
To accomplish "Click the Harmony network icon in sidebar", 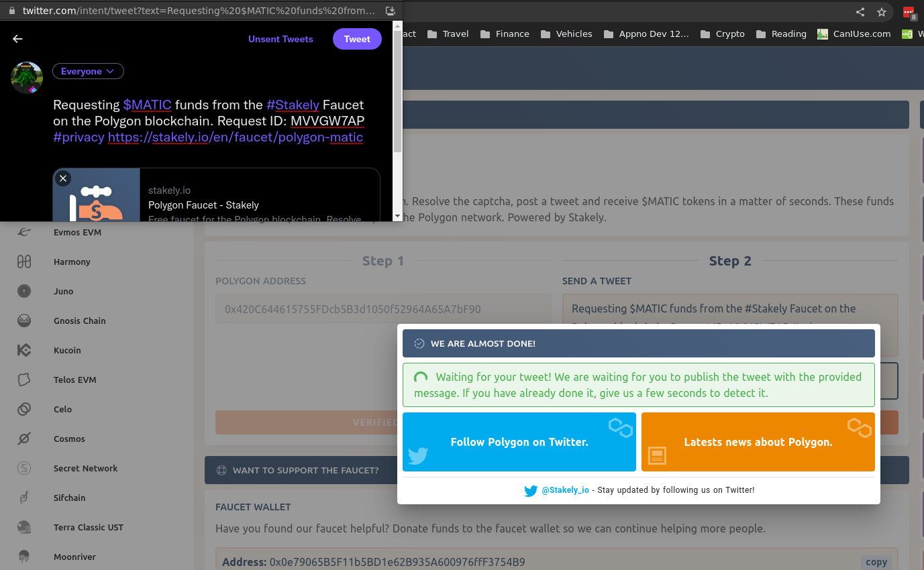I will (x=24, y=262).
